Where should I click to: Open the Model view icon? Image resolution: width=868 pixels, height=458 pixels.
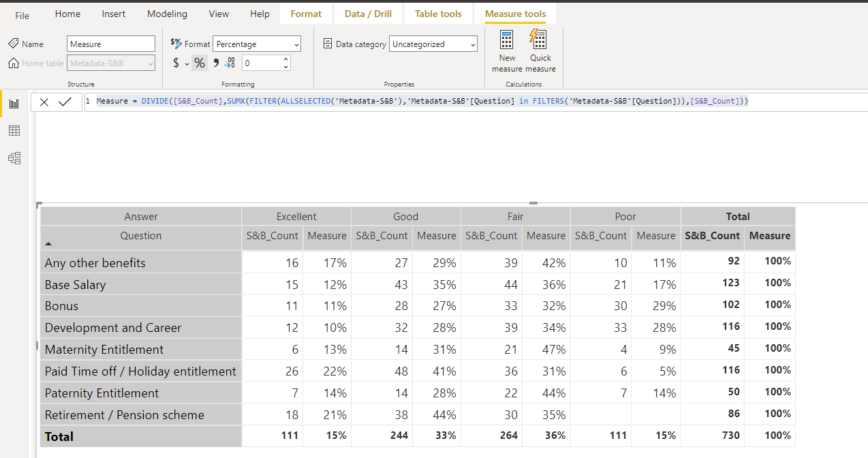click(x=14, y=158)
